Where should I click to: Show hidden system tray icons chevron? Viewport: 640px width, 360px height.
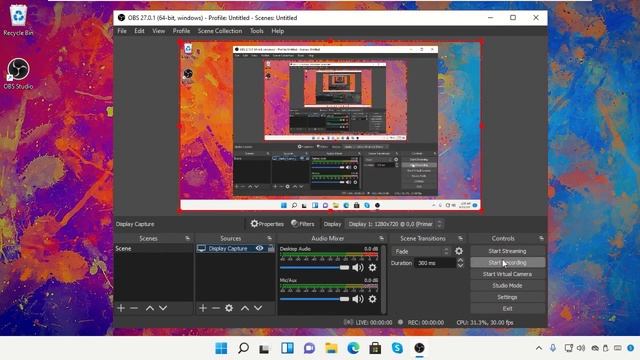(539, 348)
